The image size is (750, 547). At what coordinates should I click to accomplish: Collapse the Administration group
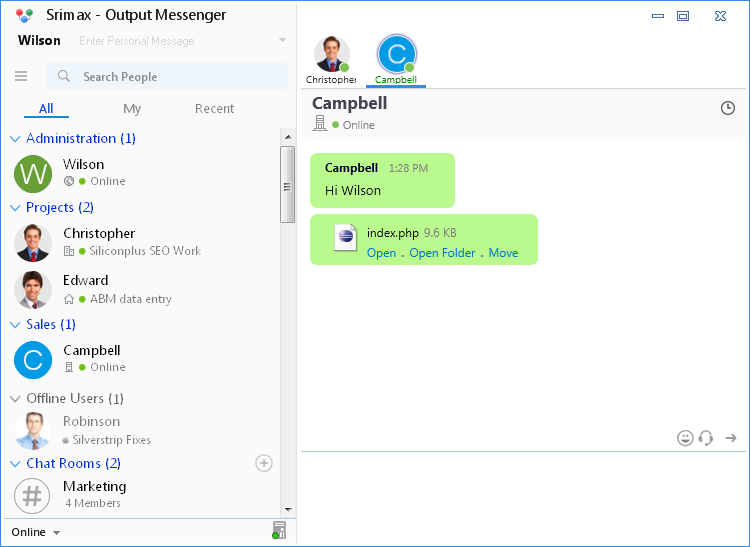pos(15,139)
